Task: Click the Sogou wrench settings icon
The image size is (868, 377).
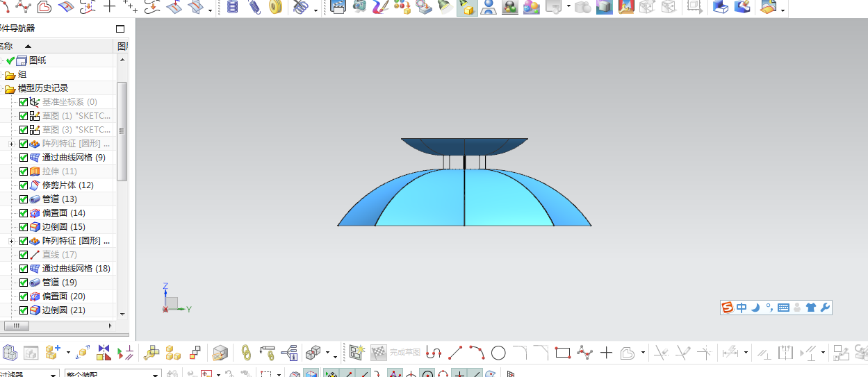Action: [x=825, y=308]
